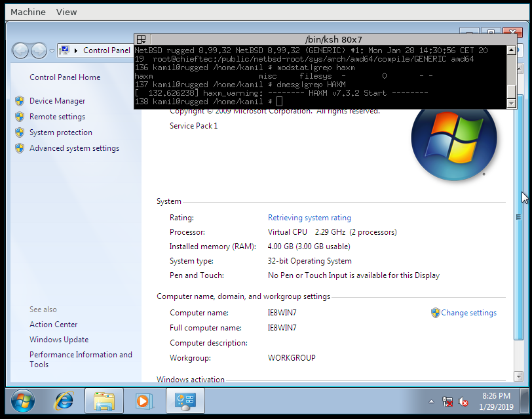
Task: Open Action Center link
Action: [53, 325]
